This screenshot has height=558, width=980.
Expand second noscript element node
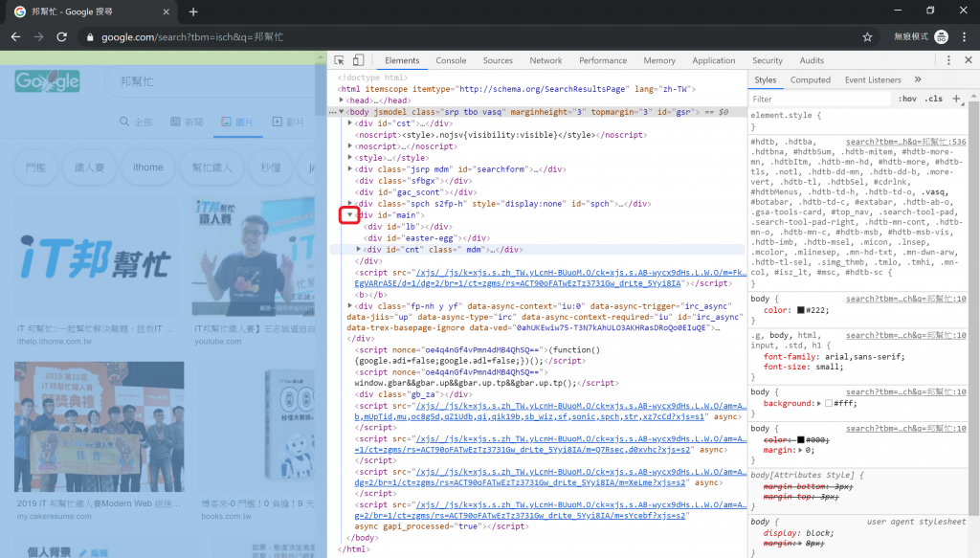[350, 146]
